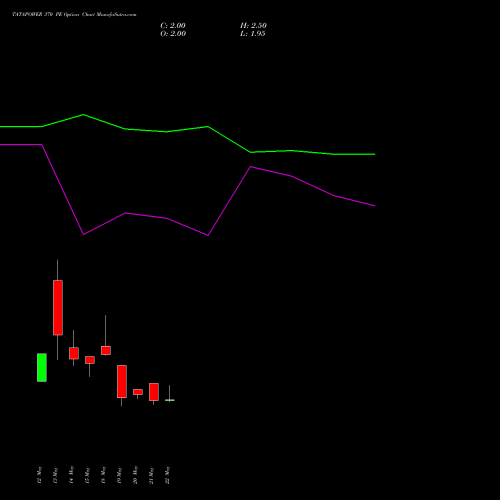Select the open value 'O: 2.00'
Image resolution: width=500 pixels, height=500 pixels.
coord(173,34)
